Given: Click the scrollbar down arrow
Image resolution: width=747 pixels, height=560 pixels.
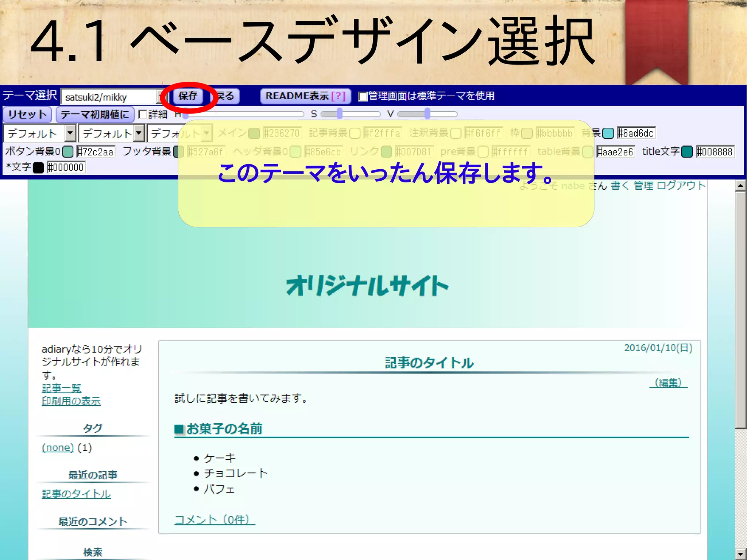Looking at the screenshot, I should (x=740, y=554).
